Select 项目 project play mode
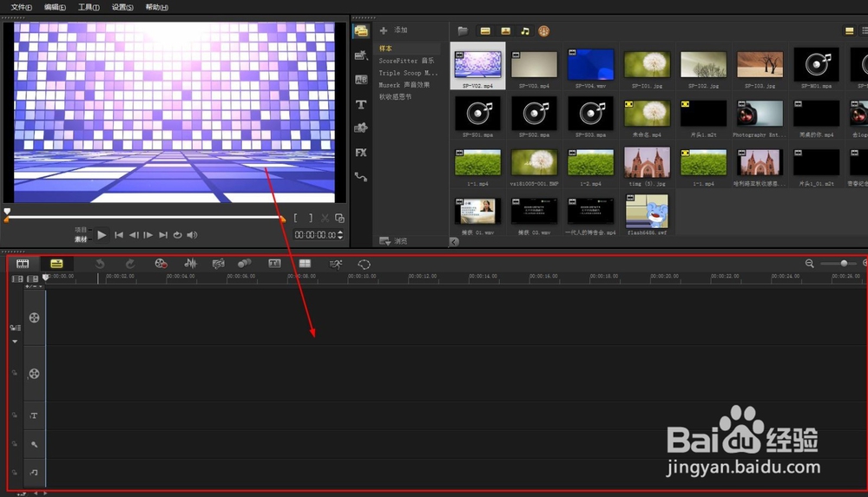 (81, 230)
